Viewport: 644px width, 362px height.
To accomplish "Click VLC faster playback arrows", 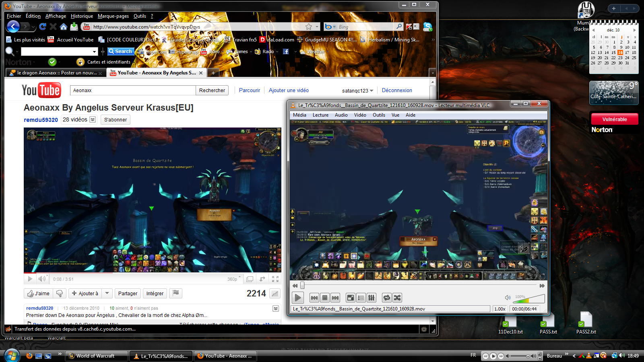I will pos(542,286).
